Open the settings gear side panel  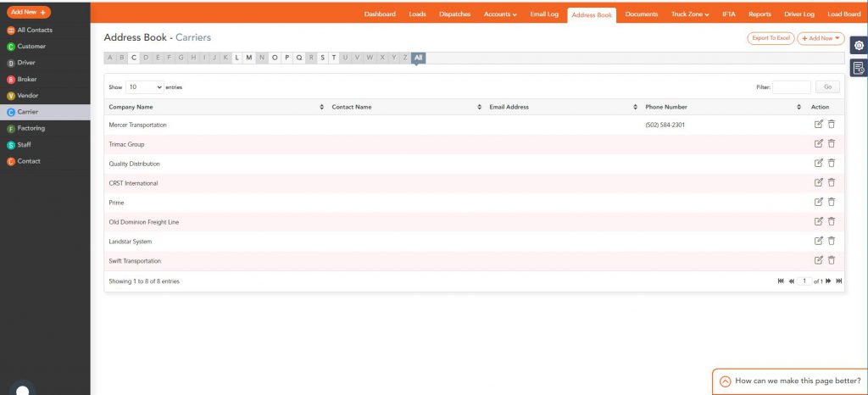point(859,46)
